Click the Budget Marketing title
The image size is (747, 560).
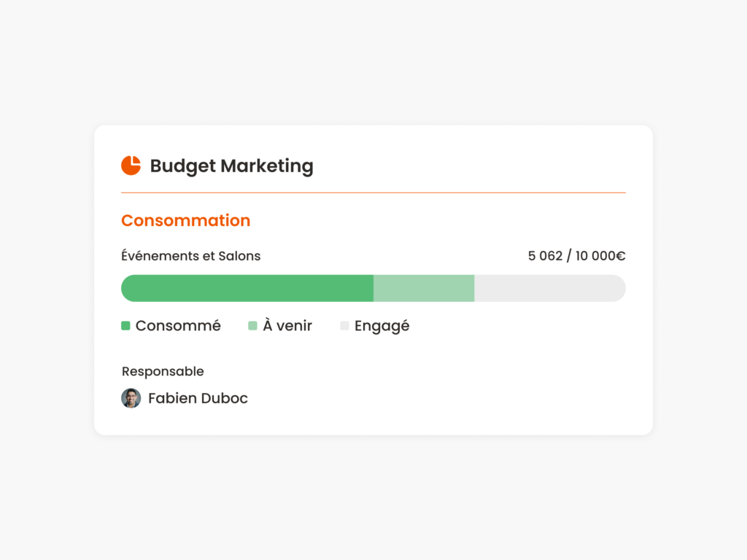[231, 166]
